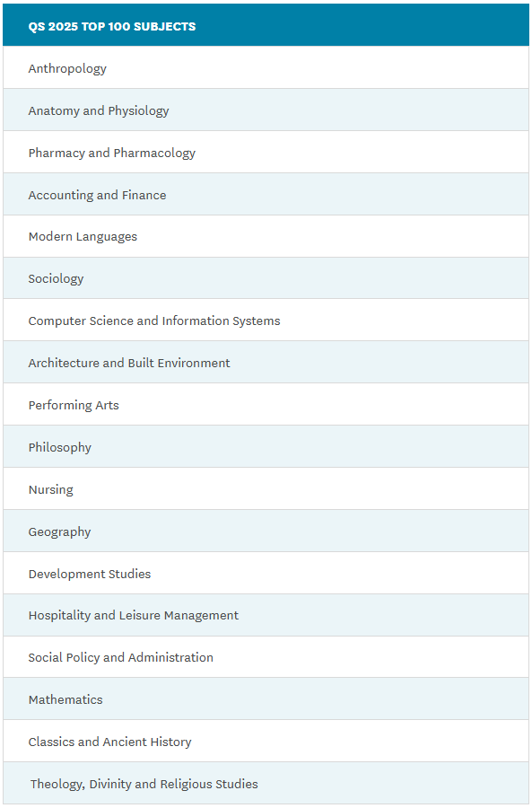Select Architecture and Built Environment row
Image resolution: width=532 pixels, height=808 pixels.
[x=266, y=363]
